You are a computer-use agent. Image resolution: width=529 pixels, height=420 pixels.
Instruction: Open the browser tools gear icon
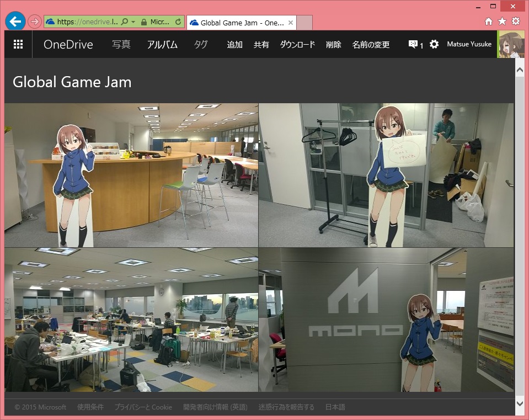[516, 22]
